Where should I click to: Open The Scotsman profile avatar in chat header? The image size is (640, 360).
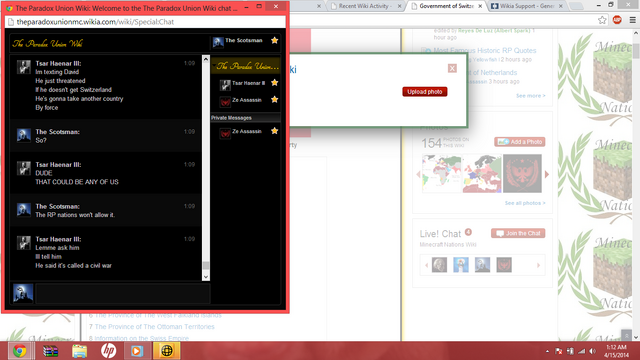(218, 41)
